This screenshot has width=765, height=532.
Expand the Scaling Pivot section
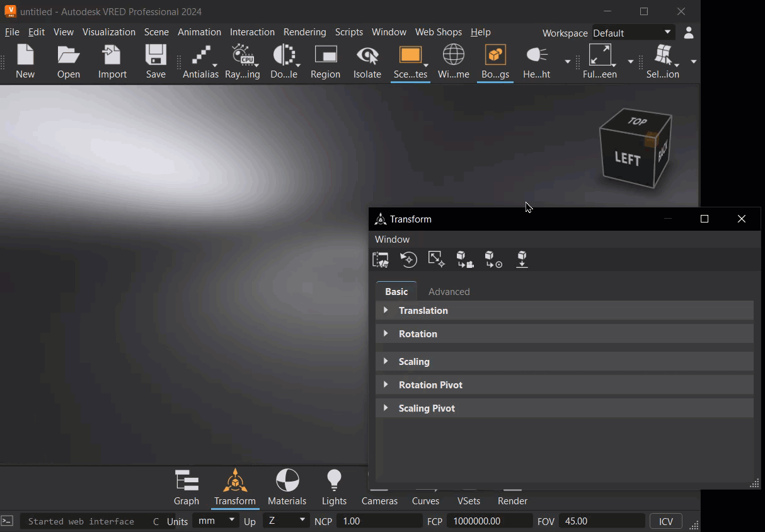click(565, 408)
